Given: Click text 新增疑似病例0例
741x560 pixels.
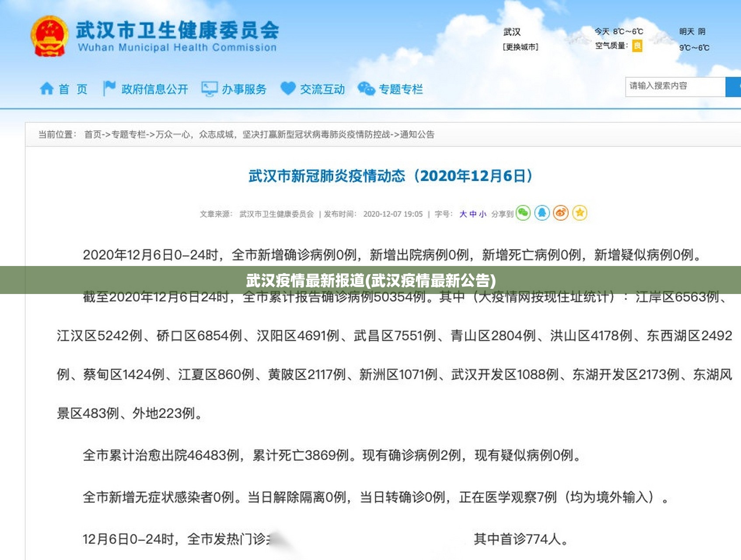Looking at the screenshot, I should click(x=644, y=255).
